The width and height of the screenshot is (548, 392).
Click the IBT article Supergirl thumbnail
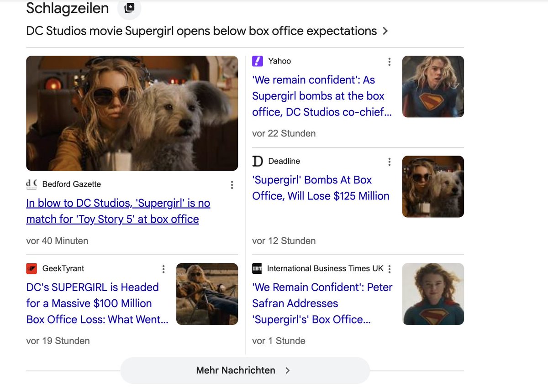[433, 294]
